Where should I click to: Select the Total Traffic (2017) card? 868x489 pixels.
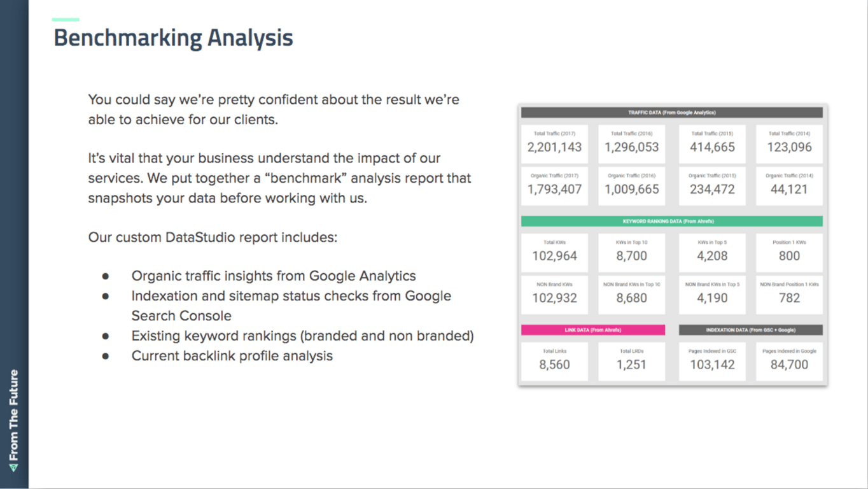(554, 143)
